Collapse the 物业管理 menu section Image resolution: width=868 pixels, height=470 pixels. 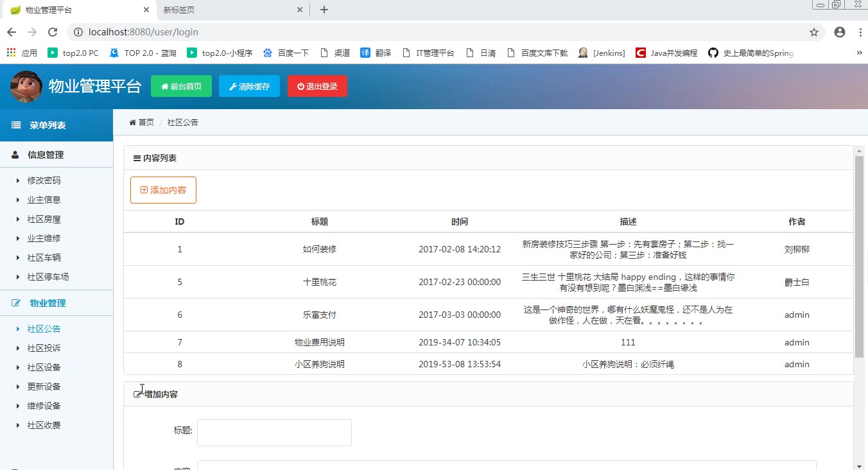pos(47,303)
